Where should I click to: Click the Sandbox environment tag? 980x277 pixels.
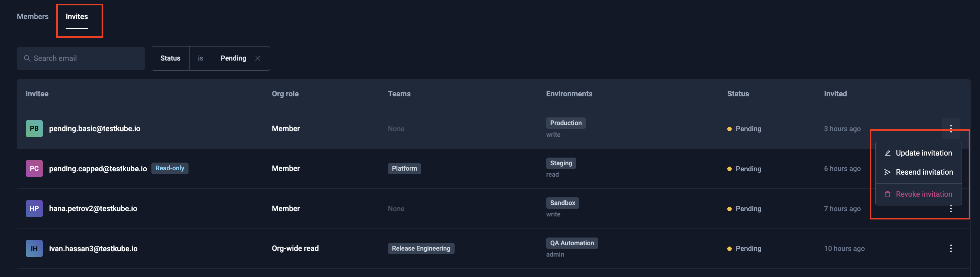click(563, 203)
